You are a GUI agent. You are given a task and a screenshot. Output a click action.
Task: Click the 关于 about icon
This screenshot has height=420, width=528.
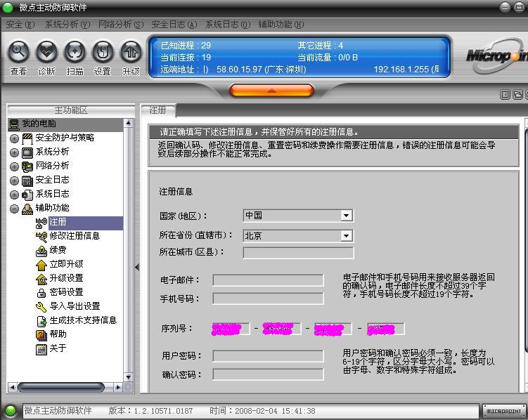(x=41, y=349)
